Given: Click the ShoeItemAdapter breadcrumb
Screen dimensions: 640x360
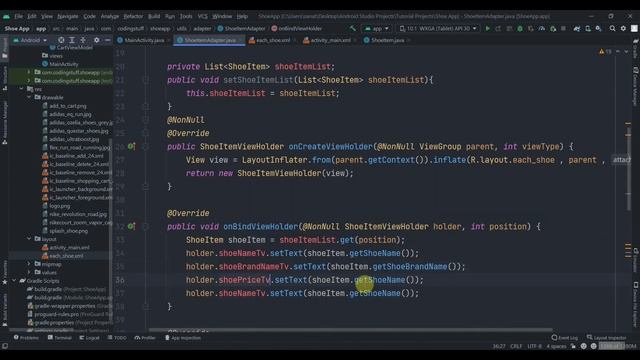Looking at the screenshot, I should tap(241, 29).
